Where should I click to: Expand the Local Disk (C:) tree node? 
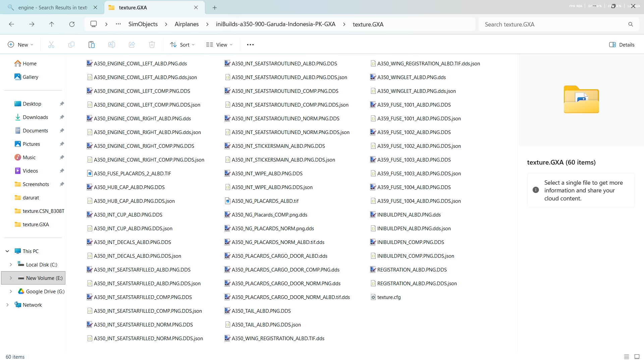11,264
